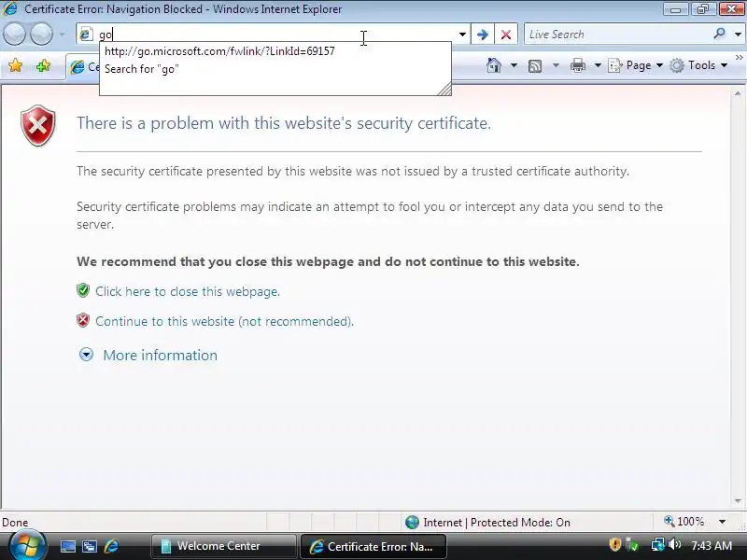
Task: Click the Back navigation button
Action: click(x=14, y=35)
